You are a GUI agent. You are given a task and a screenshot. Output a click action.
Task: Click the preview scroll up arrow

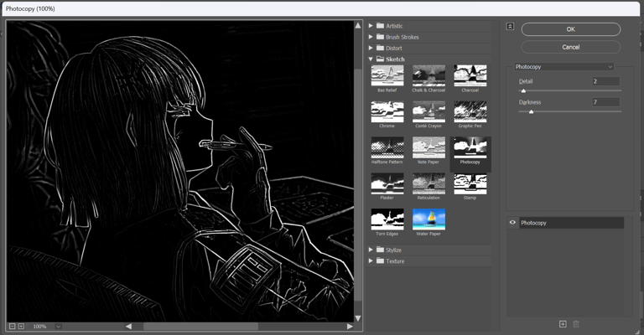(358, 25)
